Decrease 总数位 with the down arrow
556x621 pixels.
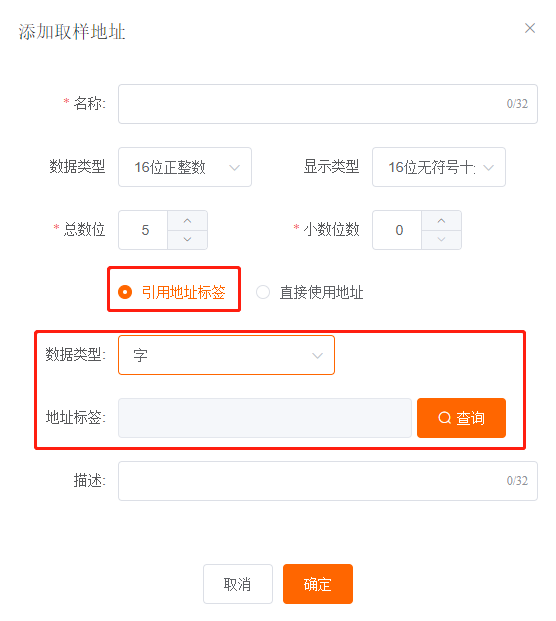pyautogui.click(x=187, y=240)
